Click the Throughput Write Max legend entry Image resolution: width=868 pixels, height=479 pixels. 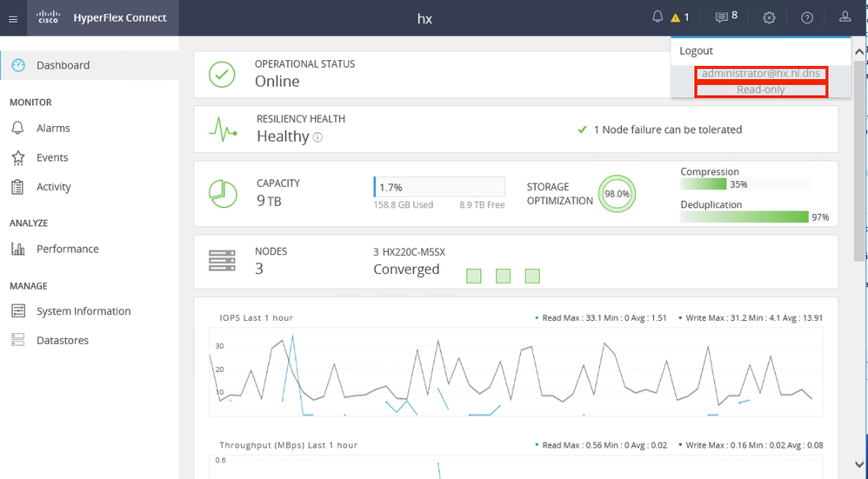tap(751, 445)
